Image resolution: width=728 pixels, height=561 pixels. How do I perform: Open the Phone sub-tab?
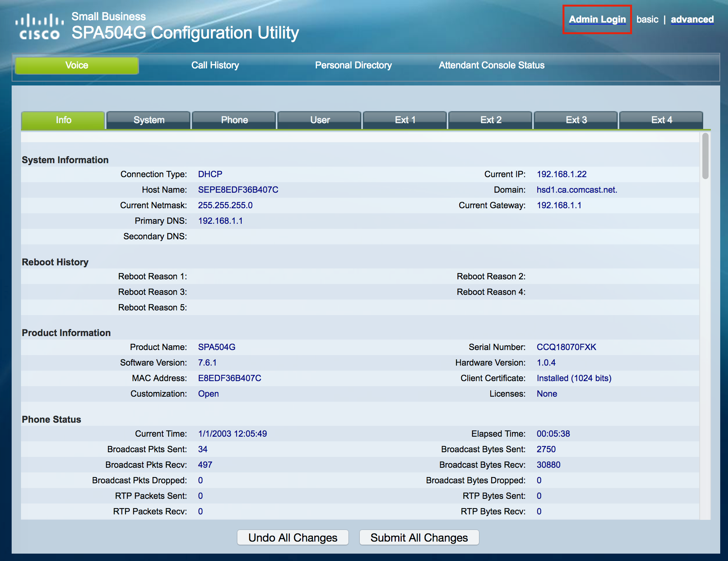(234, 120)
